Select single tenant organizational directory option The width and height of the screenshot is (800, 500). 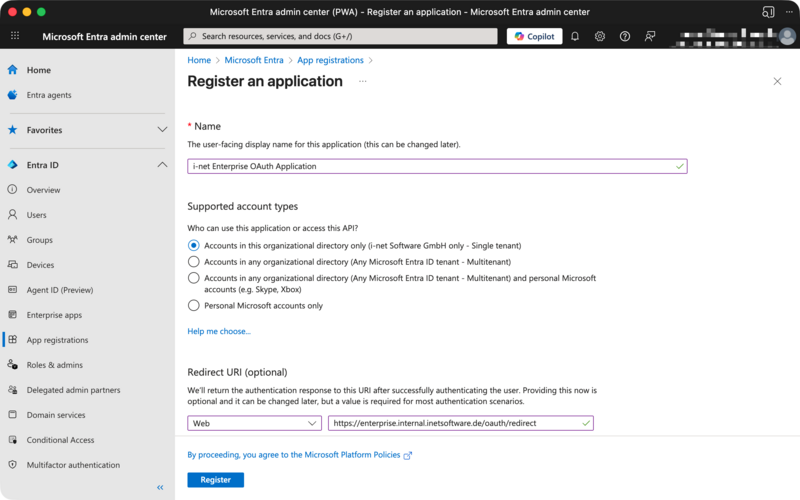[x=194, y=245]
